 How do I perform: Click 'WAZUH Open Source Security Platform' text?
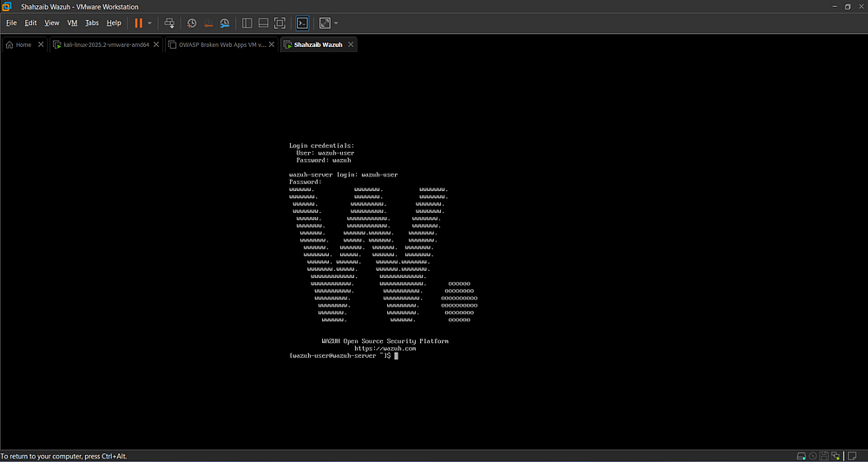point(385,341)
